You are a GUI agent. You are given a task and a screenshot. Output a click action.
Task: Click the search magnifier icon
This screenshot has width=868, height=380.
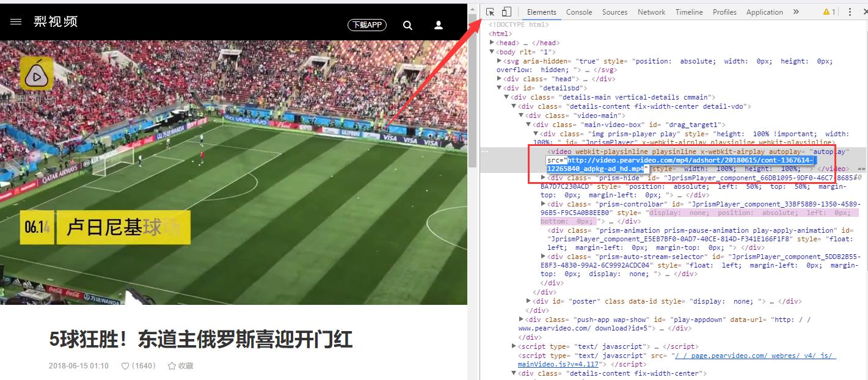pyautogui.click(x=407, y=25)
